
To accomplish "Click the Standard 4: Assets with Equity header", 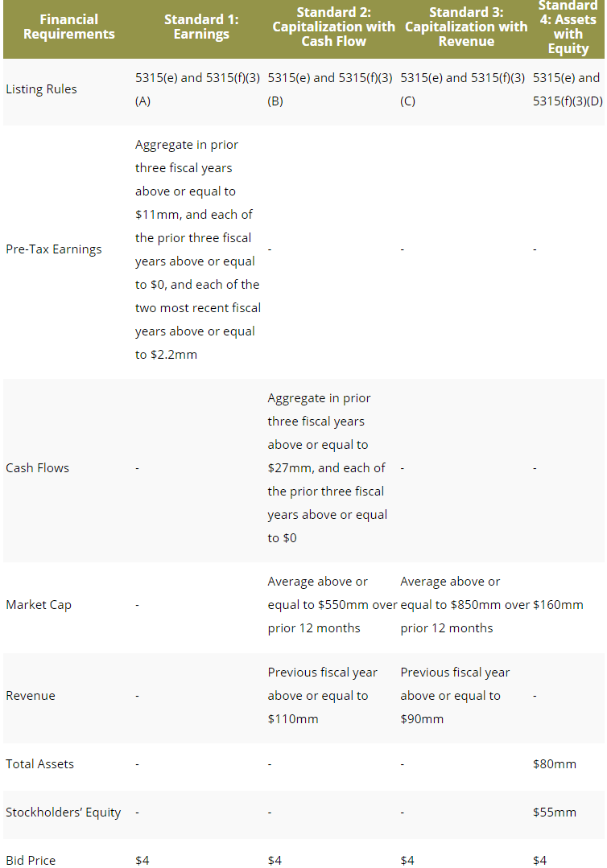I will 568,27.
